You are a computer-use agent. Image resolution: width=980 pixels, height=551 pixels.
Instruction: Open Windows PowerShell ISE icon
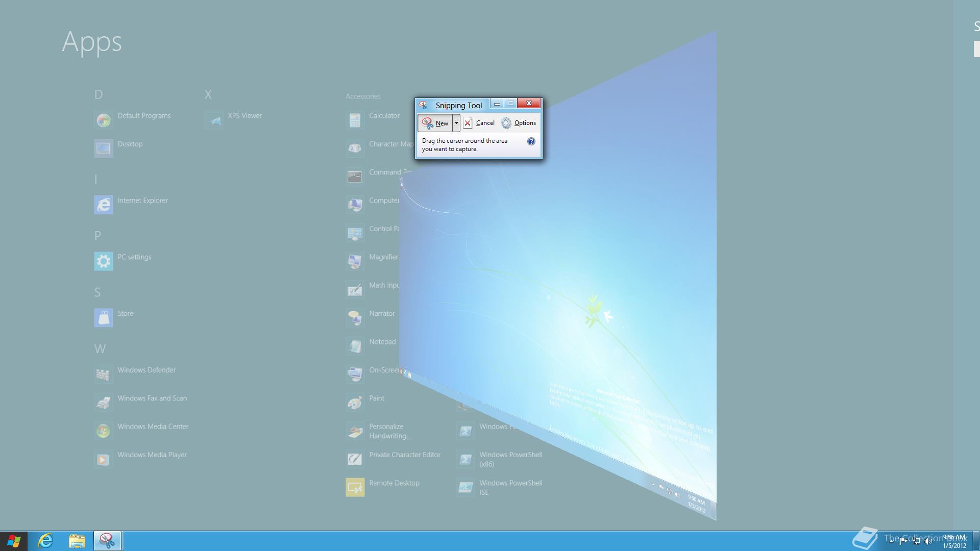[465, 488]
